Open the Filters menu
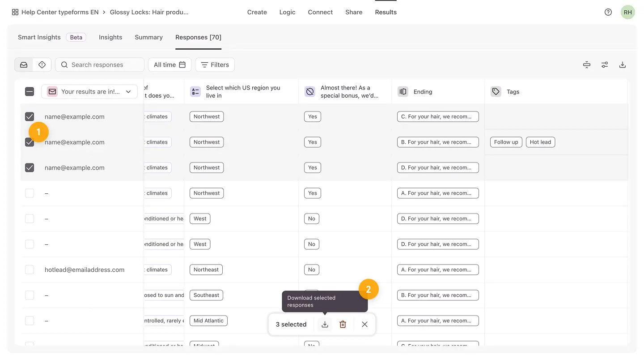 pyautogui.click(x=215, y=65)
